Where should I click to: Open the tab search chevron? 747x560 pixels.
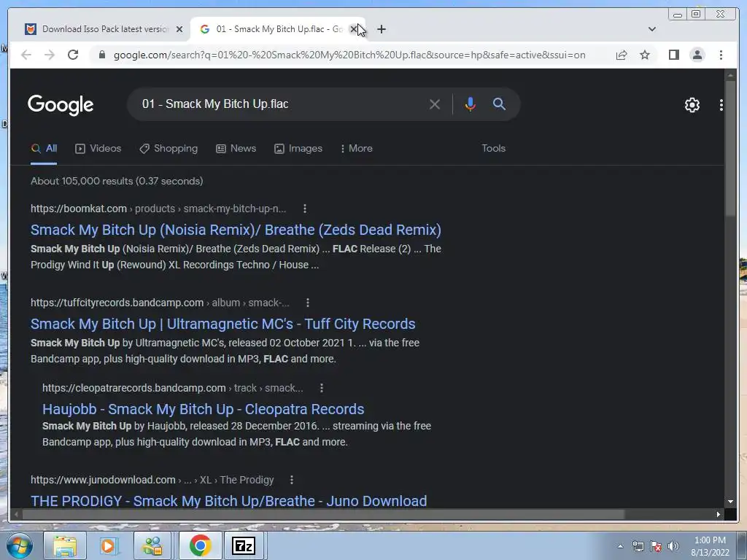652,29
